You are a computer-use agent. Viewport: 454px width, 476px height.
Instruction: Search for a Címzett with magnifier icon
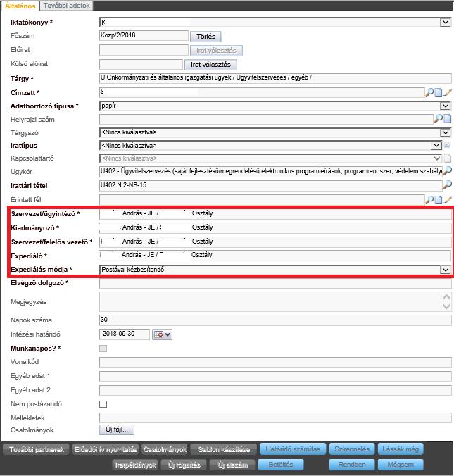point(429,92)
